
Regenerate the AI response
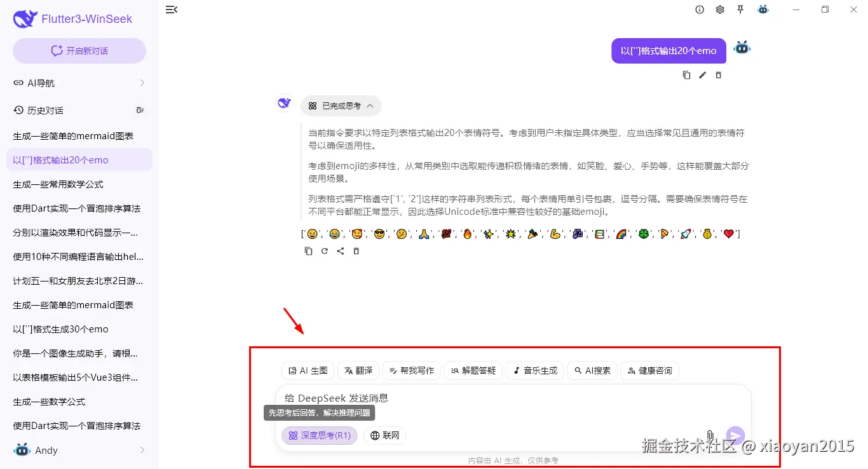pyautogui.click(x=324, y=250)
